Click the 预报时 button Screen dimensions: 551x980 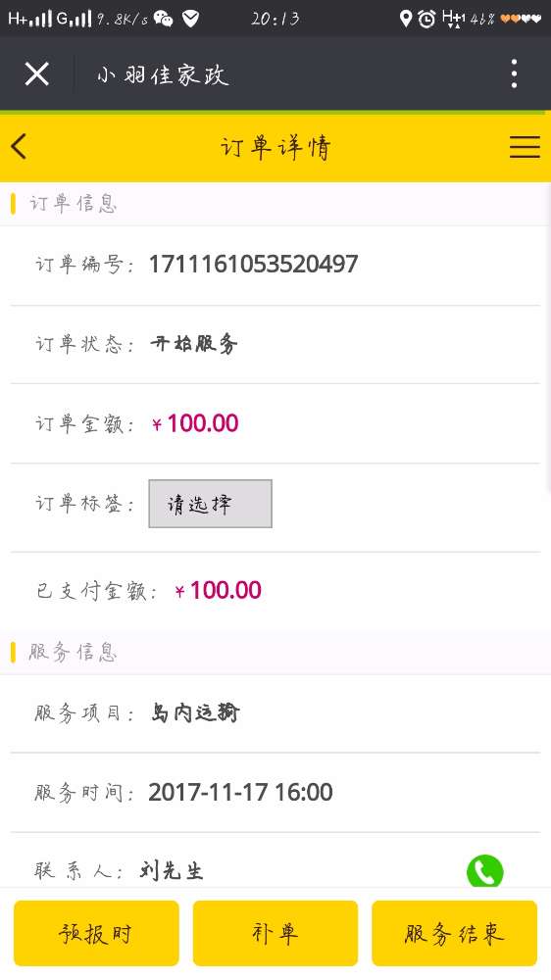click(x=96, y=933)
